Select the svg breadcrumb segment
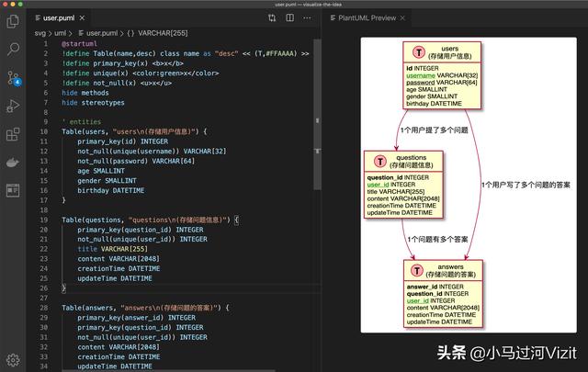Screen dimensions: 588x372 (40, 33)
